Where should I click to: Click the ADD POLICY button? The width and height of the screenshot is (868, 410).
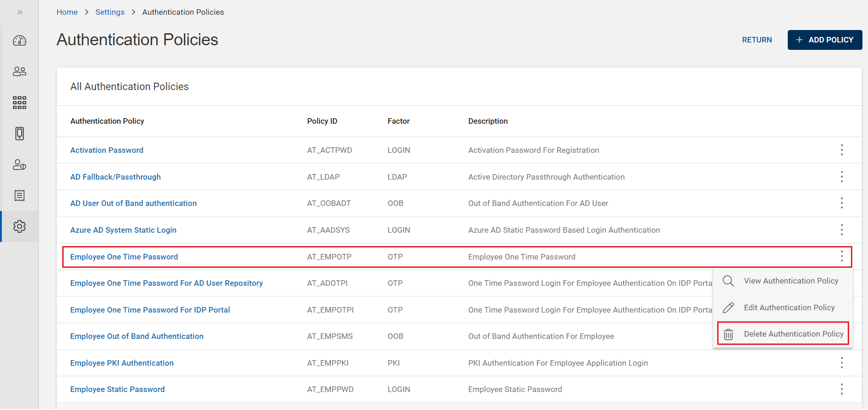coord(824,40)
